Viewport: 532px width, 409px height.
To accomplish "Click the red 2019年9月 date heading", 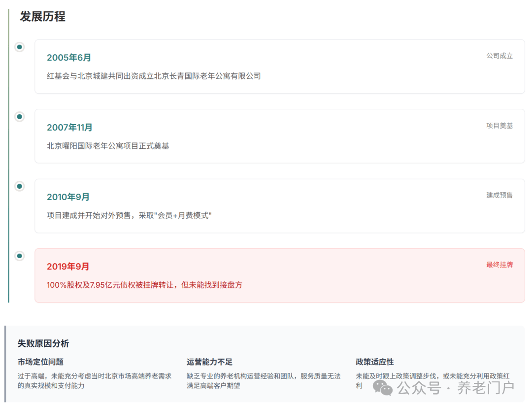I will point(68,267).
